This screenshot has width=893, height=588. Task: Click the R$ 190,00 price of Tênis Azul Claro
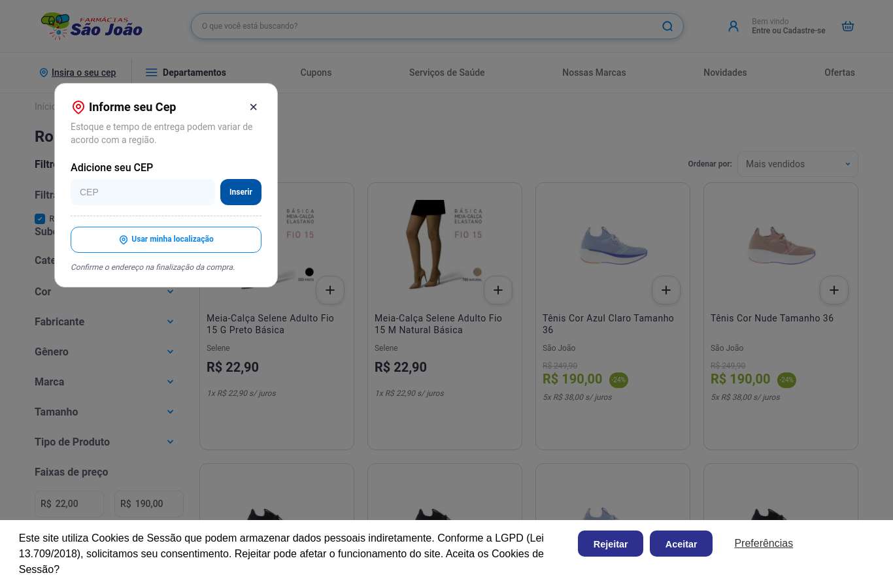click(573, 380)
